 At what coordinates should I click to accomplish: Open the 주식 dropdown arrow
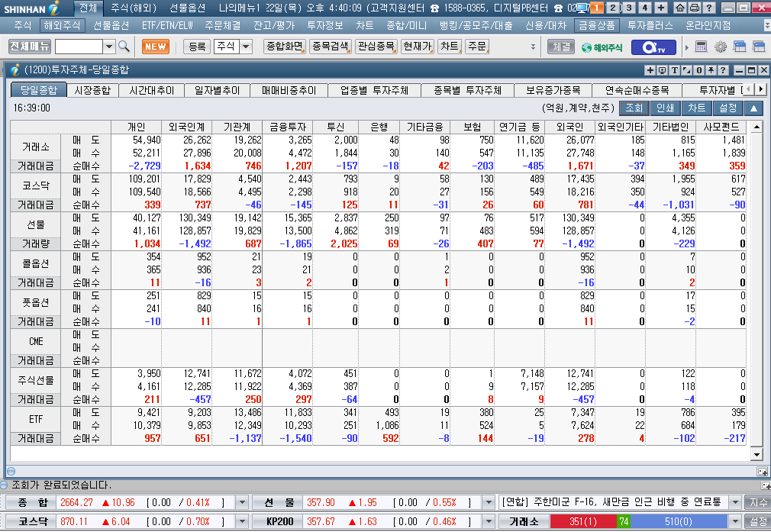[x=246, y=47]
